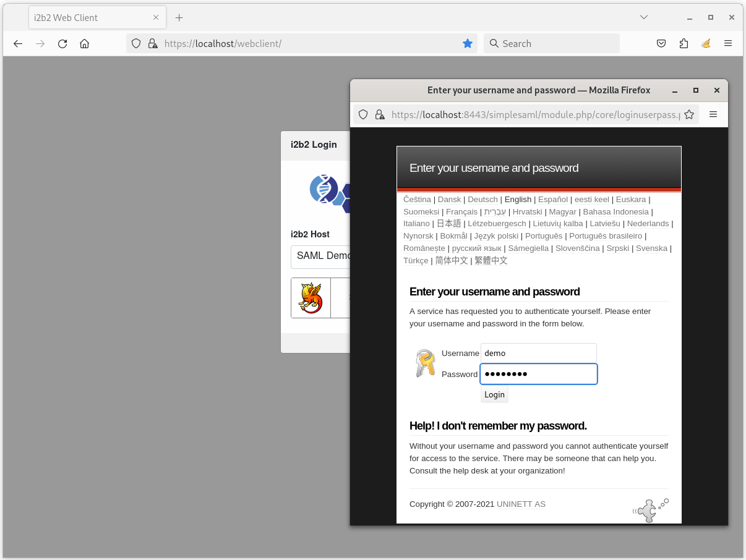Switch language to Čeština
The height and width of the screenshot is (560, 746).
coord(417,199)
